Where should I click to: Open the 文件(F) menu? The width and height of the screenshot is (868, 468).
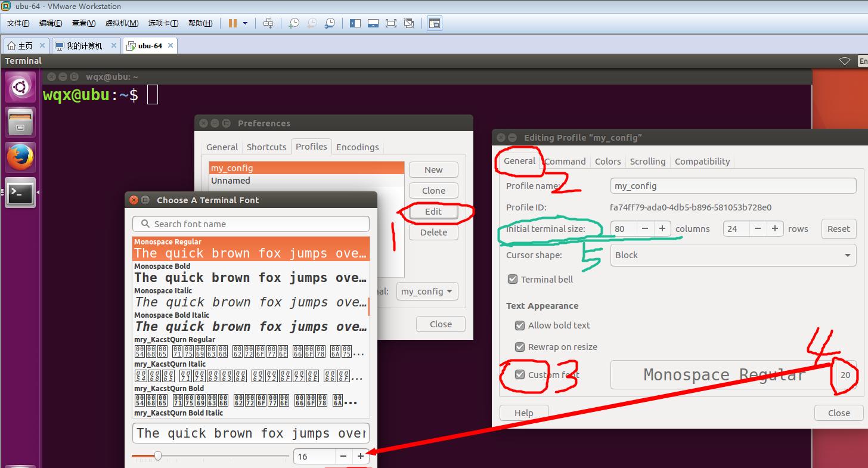pyautogui.click(x=18, y=23)
